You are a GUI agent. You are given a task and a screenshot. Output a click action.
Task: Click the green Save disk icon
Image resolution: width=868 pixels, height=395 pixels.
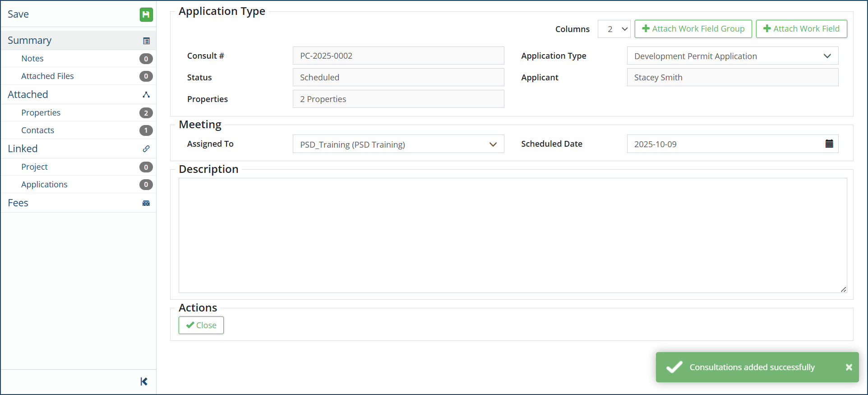click(x=146, y=14)
